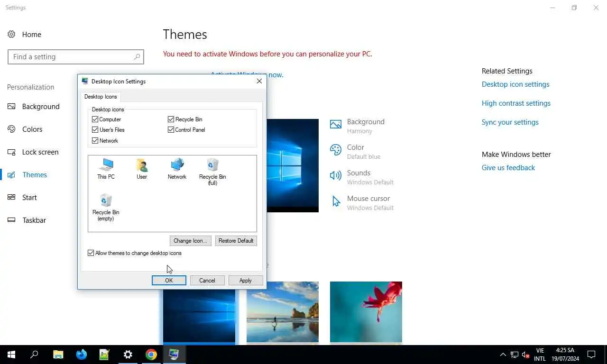
Task: Click the volume icon in the system tray
Action: tap(525, 355)
